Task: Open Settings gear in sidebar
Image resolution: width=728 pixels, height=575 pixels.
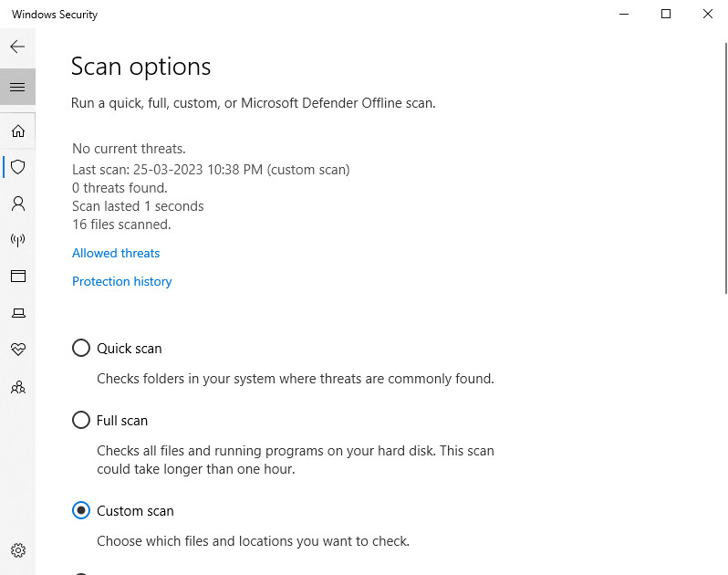Action: click(x=17, y=550)
